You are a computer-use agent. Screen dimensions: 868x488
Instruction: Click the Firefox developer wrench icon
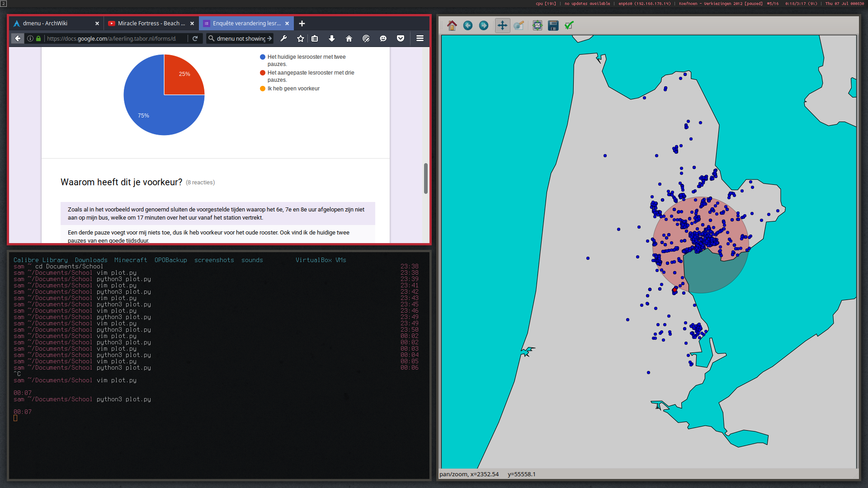(284, 39)
